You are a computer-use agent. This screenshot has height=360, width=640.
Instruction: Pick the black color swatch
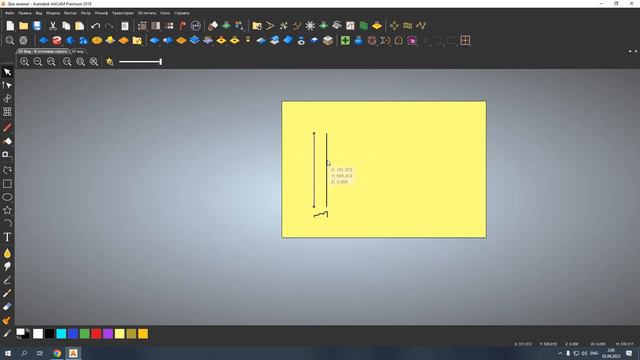coord(49,334)
